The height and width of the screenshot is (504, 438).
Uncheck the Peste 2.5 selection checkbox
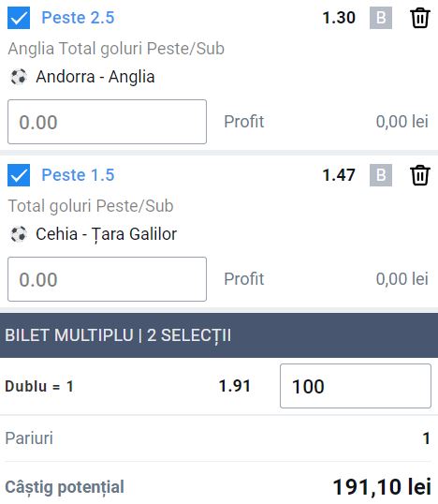point(19,18)
